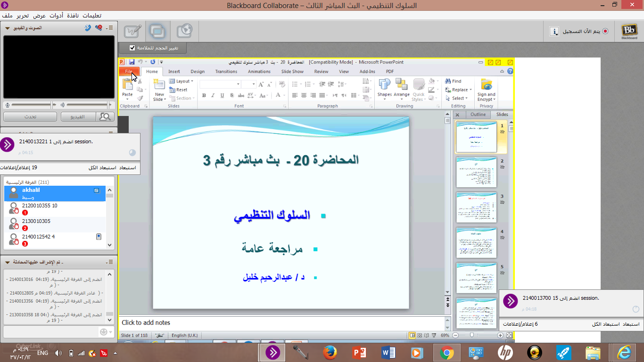Click the Paste icon in Clipboard group
644x362 pixels.
128,85
